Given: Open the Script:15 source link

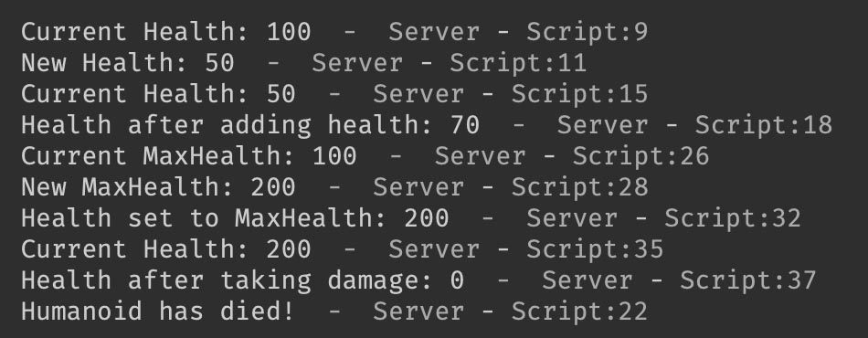Looking at the screenshot, I should tap(579, 95).
